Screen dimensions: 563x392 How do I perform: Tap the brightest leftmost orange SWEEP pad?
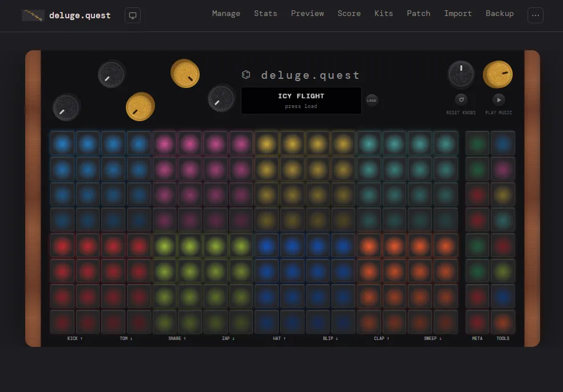coord(368,246)
